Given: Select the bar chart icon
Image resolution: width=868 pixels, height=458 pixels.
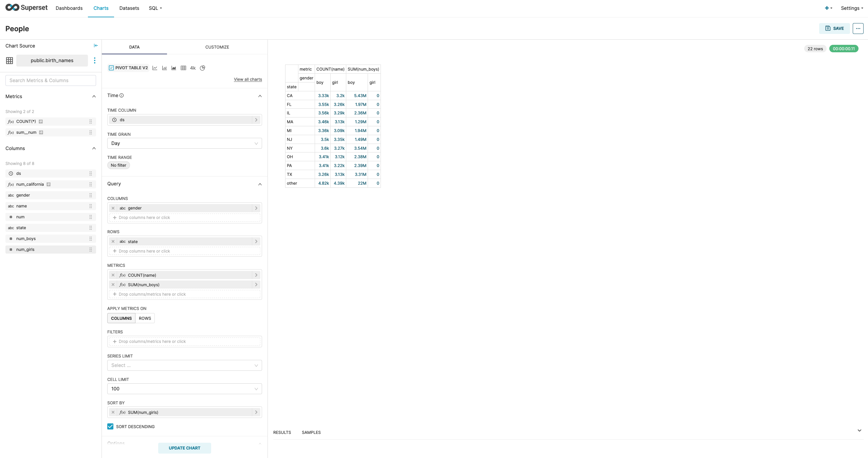Looking at the screenshot, I should pos(164,68).
